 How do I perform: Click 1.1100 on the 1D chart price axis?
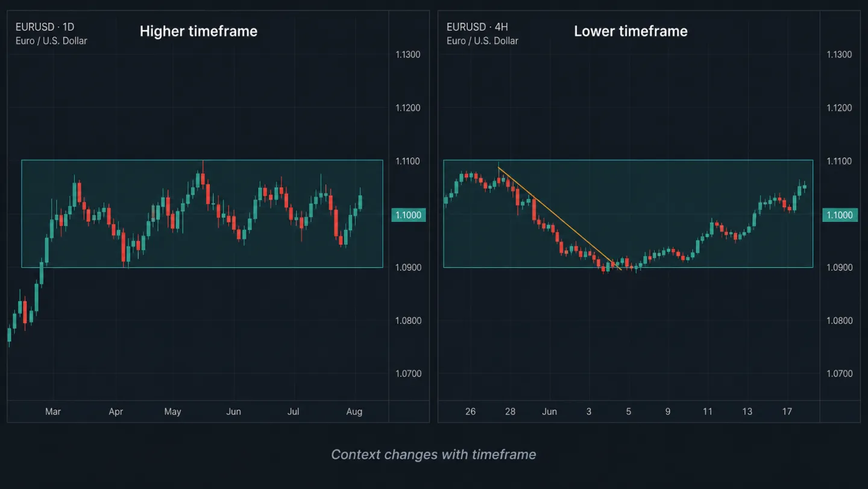point(408,161)
